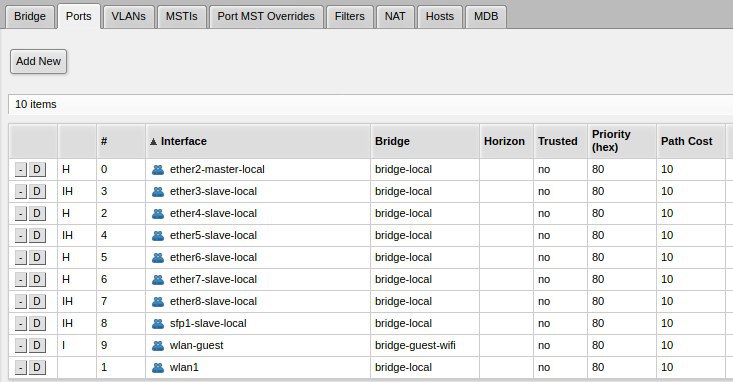Sort by the Priority (hex) column header
Viewport: 733px width, 382px height.
(x=622, y=141)
